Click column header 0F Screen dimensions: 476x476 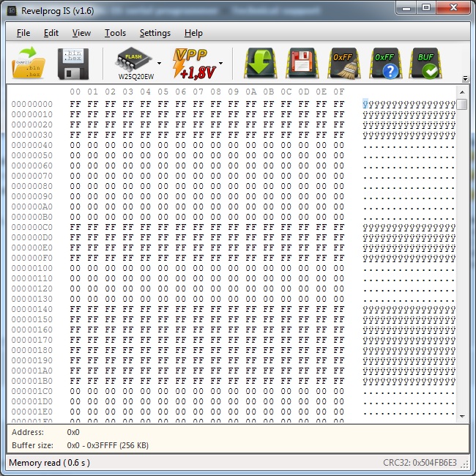coord(339,92)
